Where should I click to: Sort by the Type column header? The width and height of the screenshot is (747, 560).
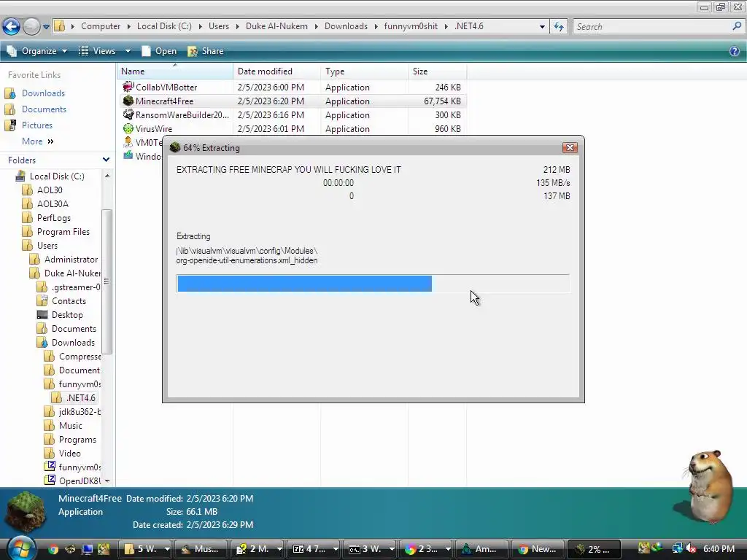[365, 71]
